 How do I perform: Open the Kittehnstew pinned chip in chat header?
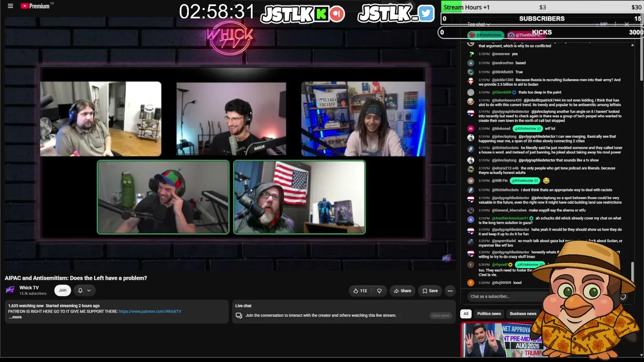pyautogui.click(x=486, y=35)
